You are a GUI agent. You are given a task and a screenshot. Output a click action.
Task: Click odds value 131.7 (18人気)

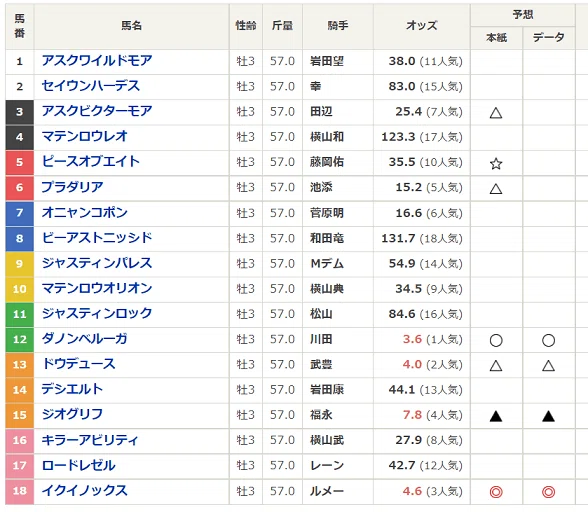(x=422, y=238)
